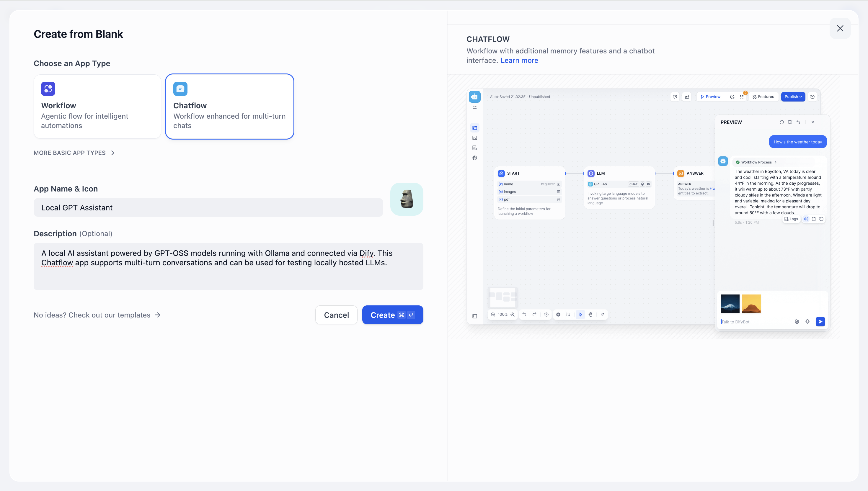
Task: Click the App Name input field
Action: (x=208, y=207)
